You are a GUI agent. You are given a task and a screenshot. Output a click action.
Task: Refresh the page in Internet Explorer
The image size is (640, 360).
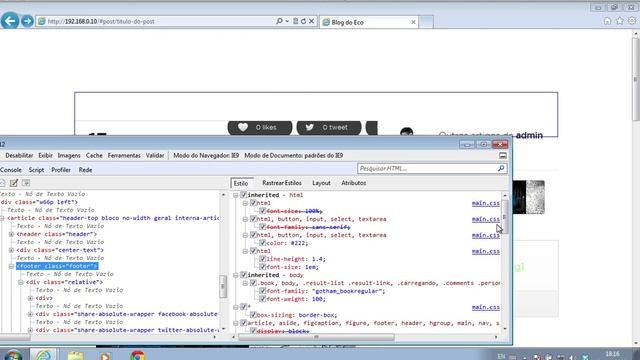(303, 21)
